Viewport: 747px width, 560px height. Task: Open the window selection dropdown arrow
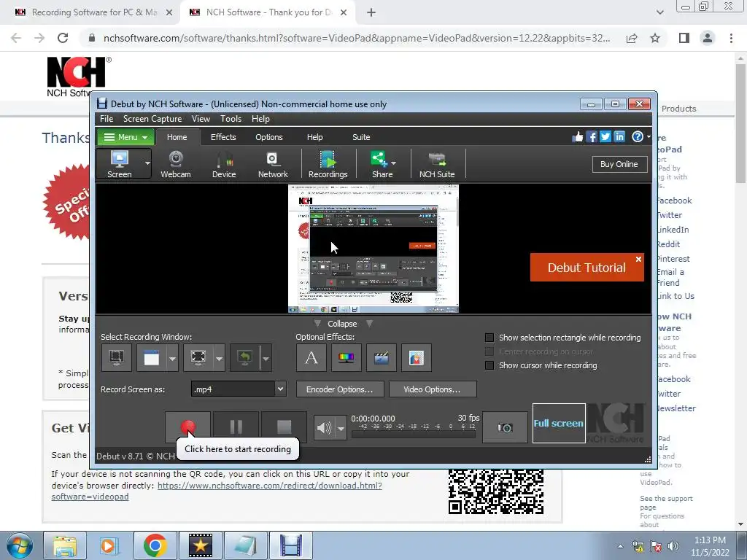(x=172, y=358)
